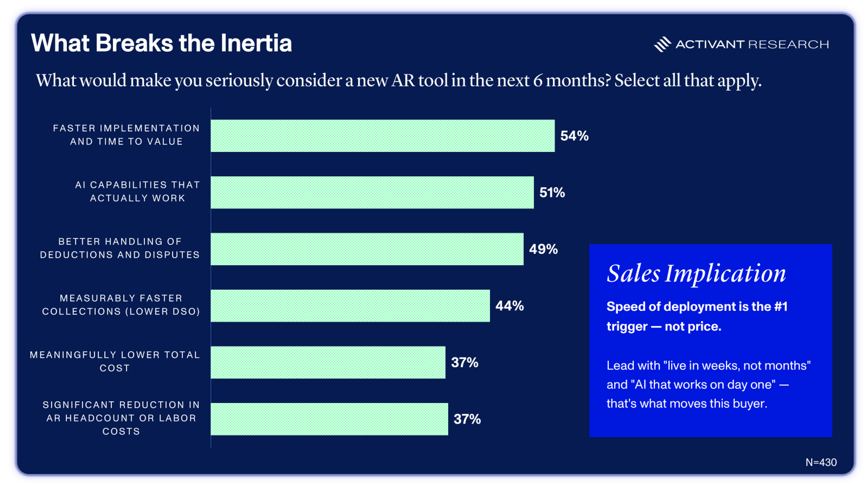
Task: Click the survey question subtitle text
Action: [399, 81]
